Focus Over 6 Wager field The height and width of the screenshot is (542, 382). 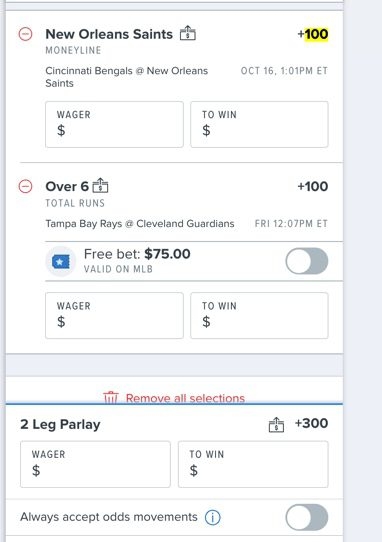click(x=114, y=316)
